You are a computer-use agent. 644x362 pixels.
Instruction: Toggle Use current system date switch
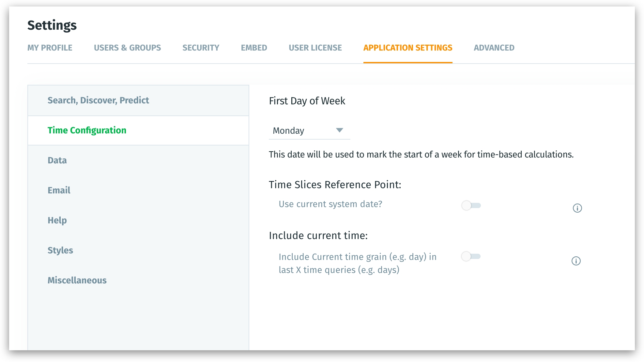point(471,205)
